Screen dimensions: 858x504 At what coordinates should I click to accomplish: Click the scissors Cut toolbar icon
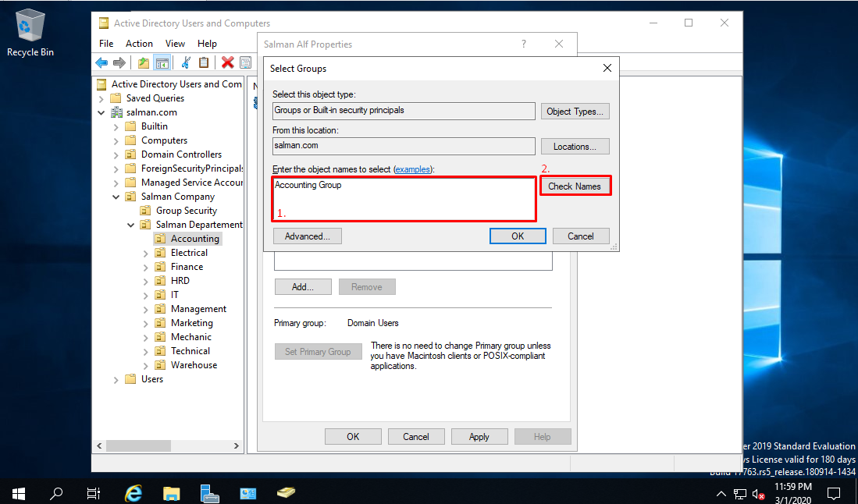tap(186, 63)
